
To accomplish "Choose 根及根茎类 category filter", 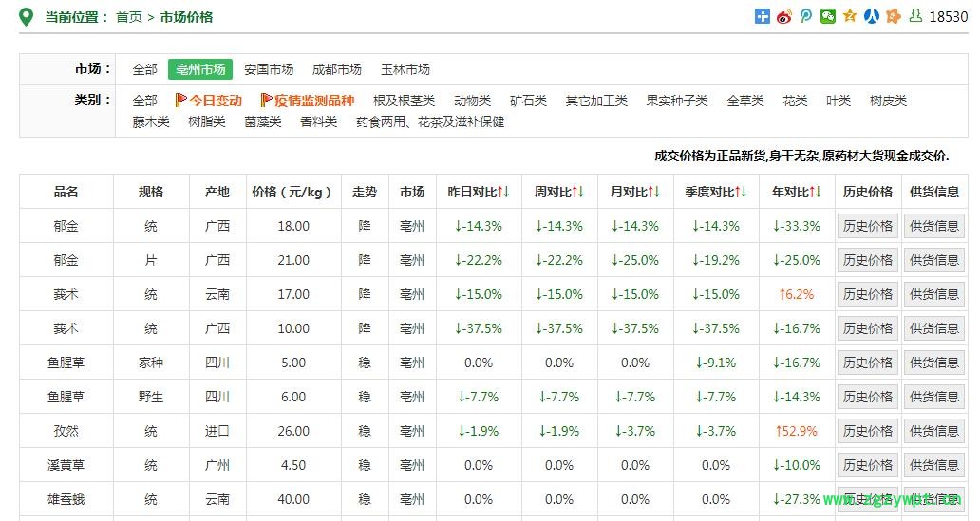I will tap(404, 101).
